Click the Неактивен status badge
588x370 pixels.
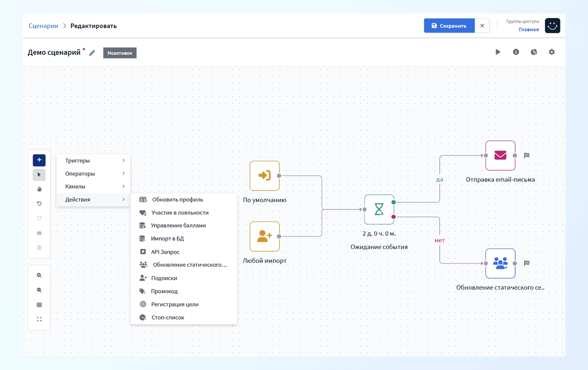click(x=120, y=53)
